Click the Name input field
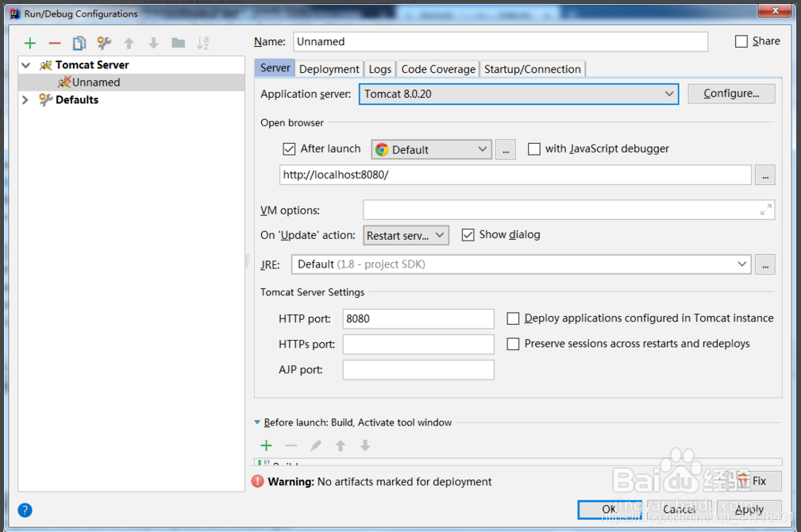The width and height of the screenshot is (801, 532). [x=501, y=41]
